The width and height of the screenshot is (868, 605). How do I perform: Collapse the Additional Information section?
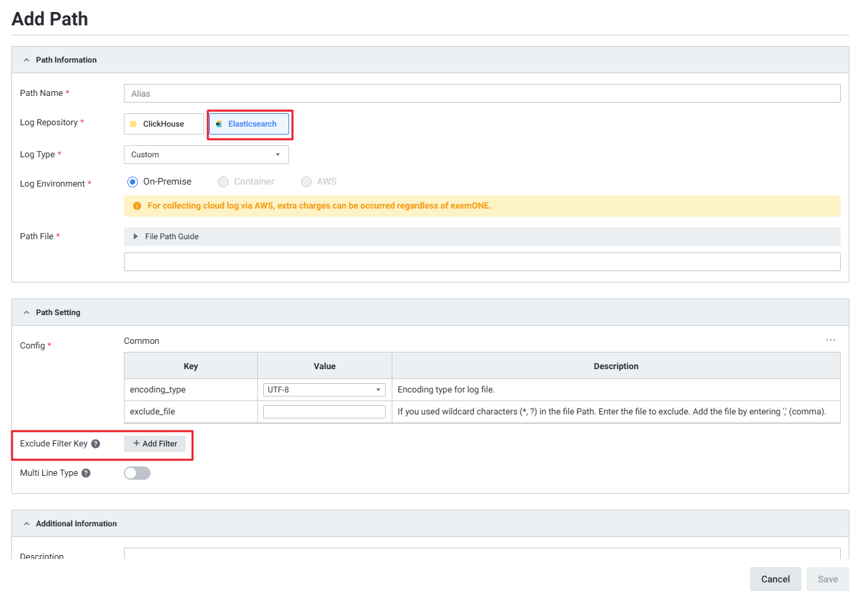coord(27,524)
